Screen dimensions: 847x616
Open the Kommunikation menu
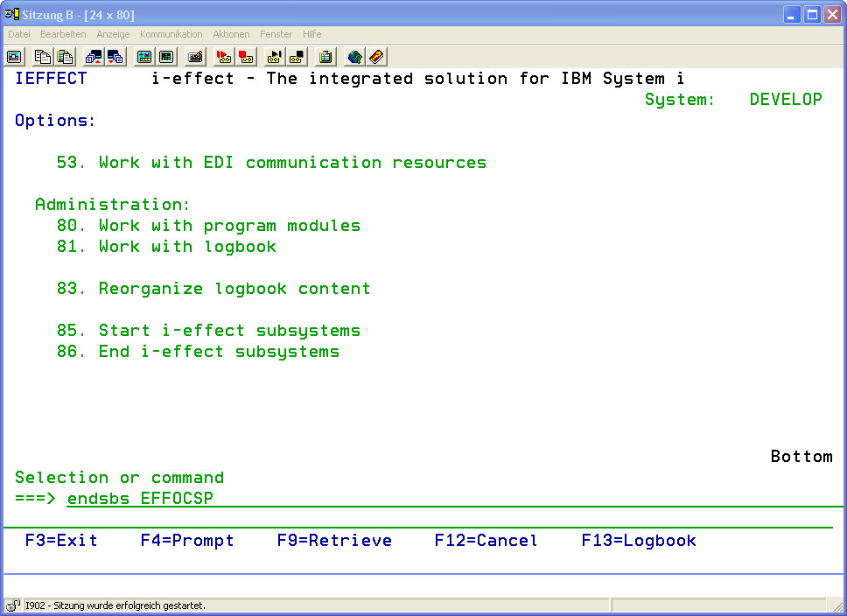tap(171, 34)
